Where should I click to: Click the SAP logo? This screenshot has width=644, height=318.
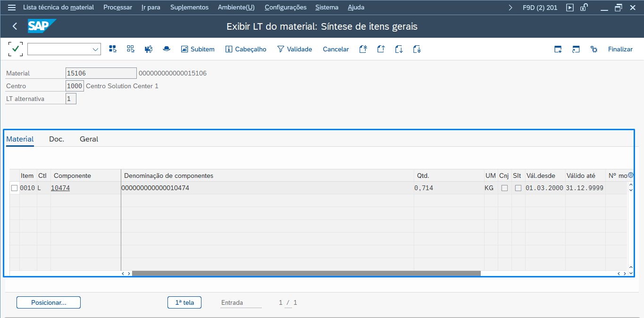pos(42,26)
